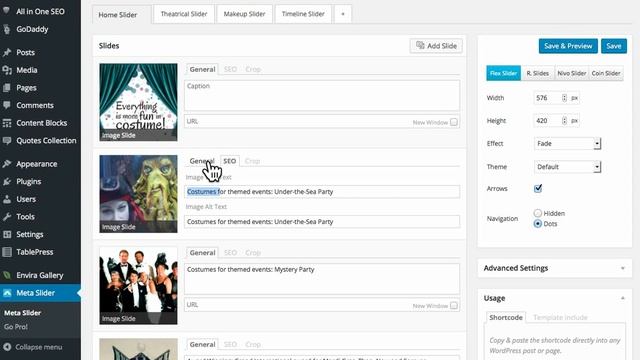Viewport: 640px width, 360px height.
Task: Select the Coin Slider type
Action: pos(606,73)
